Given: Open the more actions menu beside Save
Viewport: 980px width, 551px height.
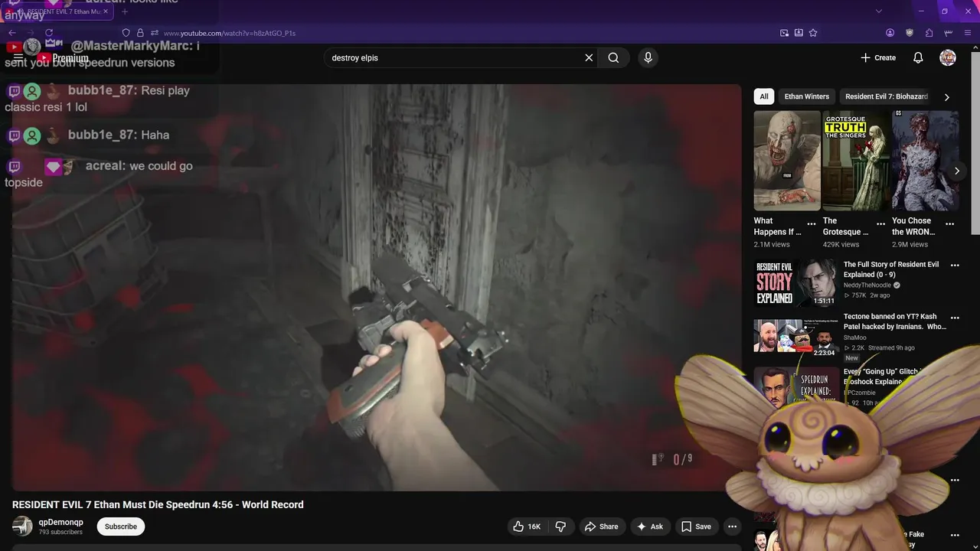Looking at the screenshot, I should (x=732, y=527).
